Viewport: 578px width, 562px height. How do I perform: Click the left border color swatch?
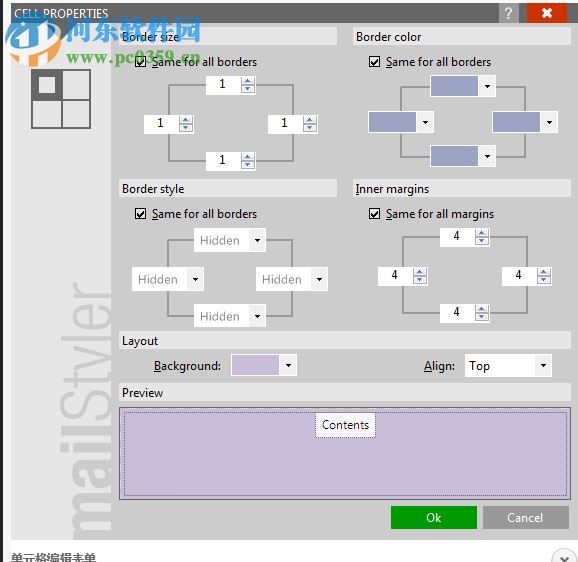click(392, 122)
